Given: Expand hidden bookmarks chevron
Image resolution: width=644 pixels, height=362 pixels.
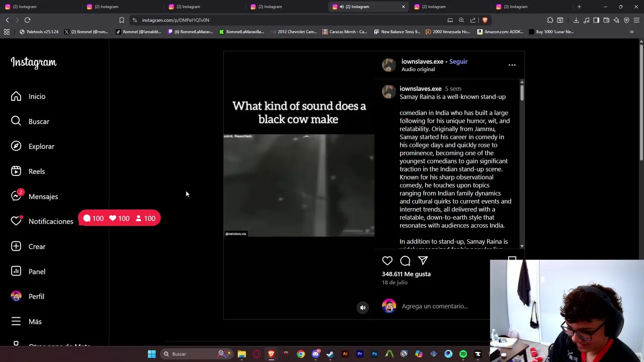Looking at the screenshot, I should [631, 32].
